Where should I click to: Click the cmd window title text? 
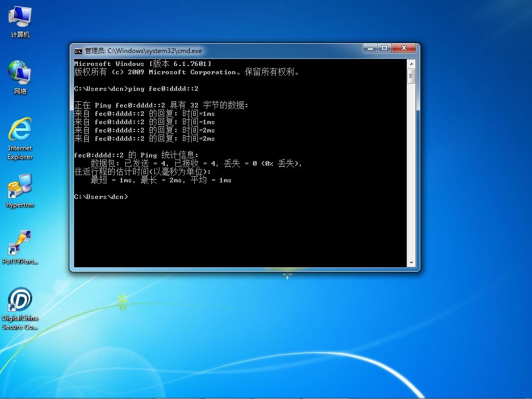[143, 51]
